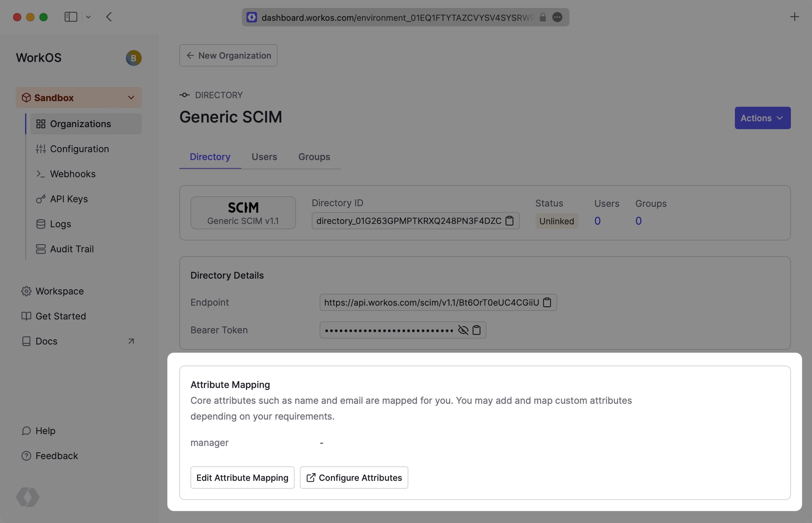Screen dimensions: 812x523
Task: Switch to the Groups tab
Action: tap(314, 157)
